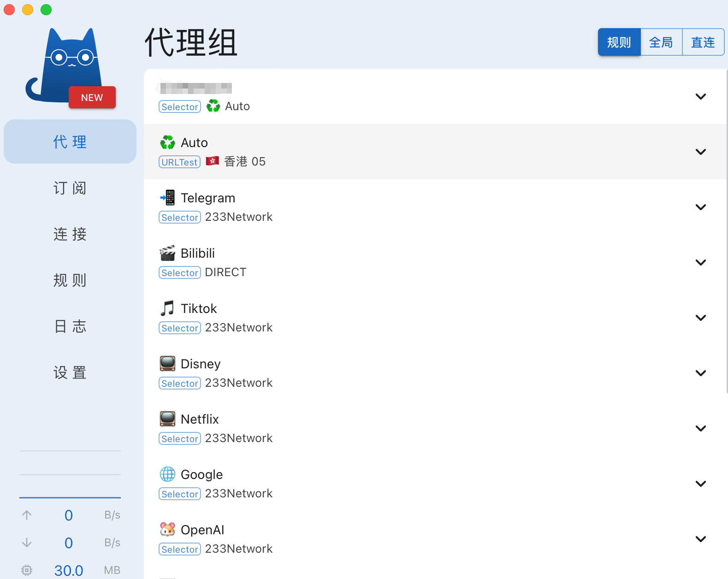
Task: Click the Bilibili clapperboard icon
Action: pos(167,253)
